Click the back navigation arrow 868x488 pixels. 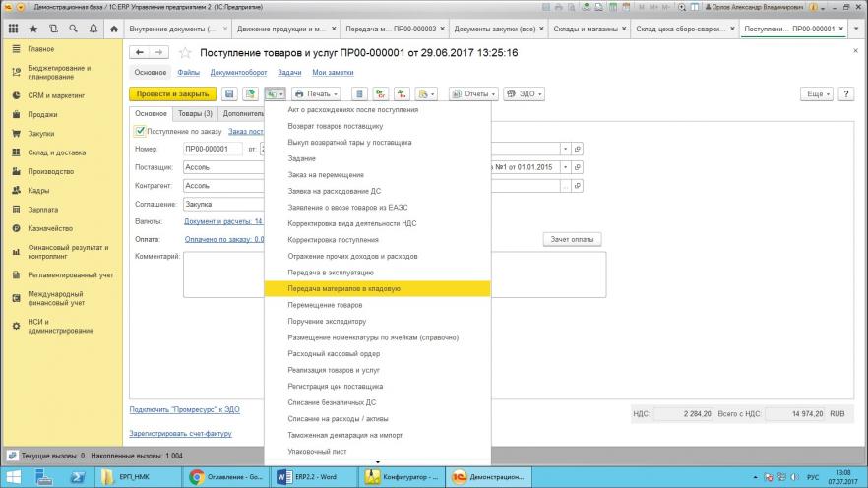(140, 52)
